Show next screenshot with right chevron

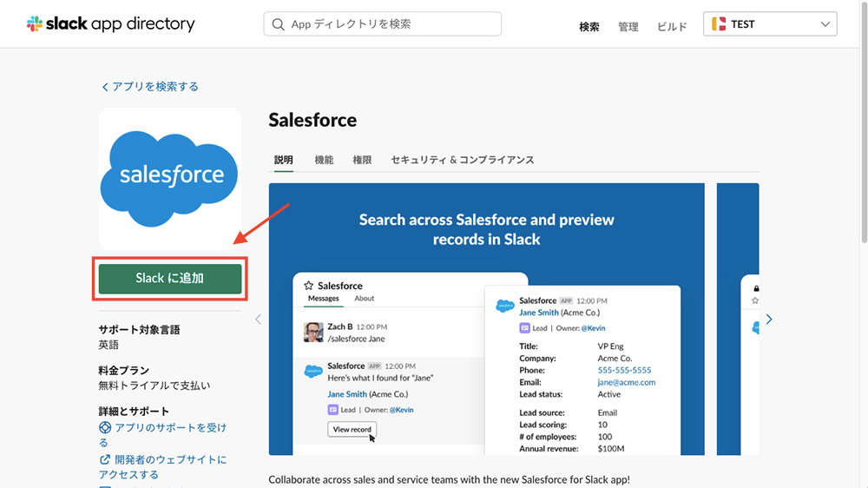[x=769, y=319]
